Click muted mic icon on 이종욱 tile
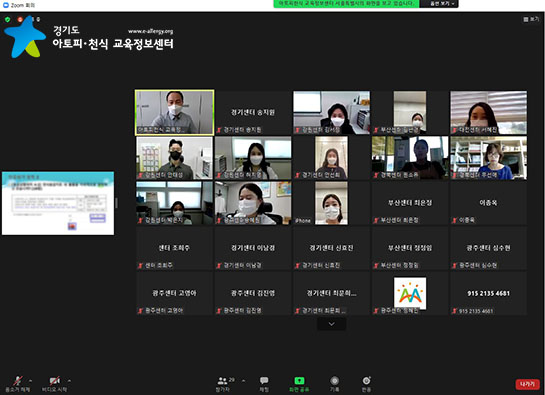Screen dimensions: 545x395 pyautogui.click(x=455, y=220)
